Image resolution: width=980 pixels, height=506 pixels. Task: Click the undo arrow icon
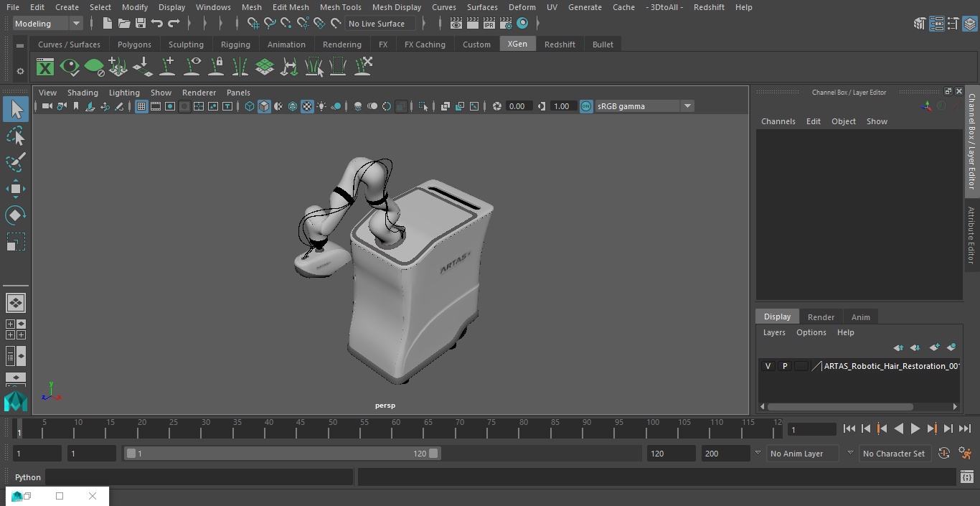157,24
